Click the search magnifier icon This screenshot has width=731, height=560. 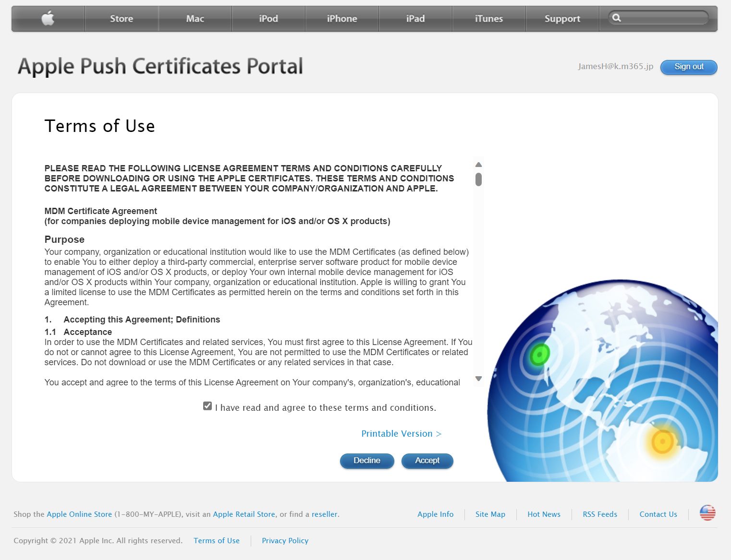coord(617,18)
